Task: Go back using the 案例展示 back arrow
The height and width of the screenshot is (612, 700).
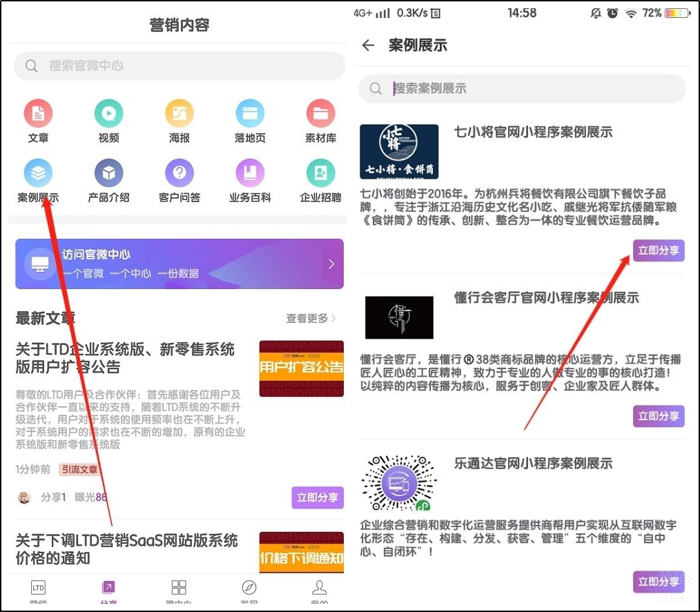Action: (368, 46)
